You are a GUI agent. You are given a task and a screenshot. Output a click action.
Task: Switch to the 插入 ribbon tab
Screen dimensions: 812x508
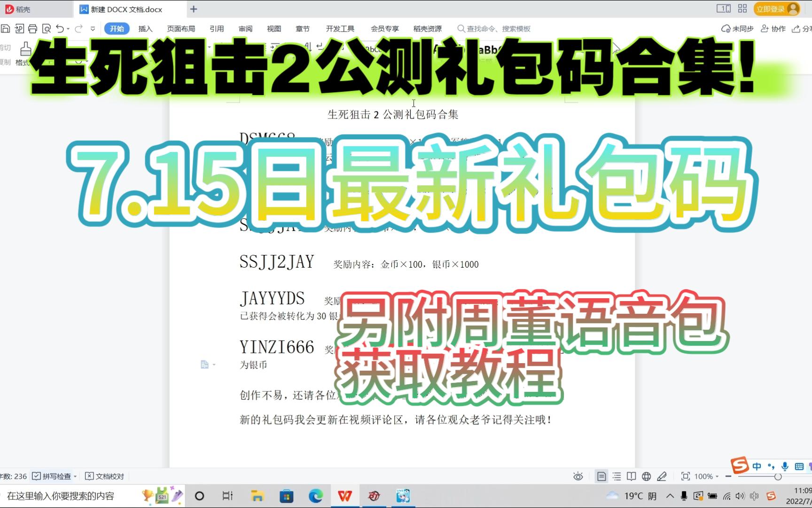click(x=145, y=29)
